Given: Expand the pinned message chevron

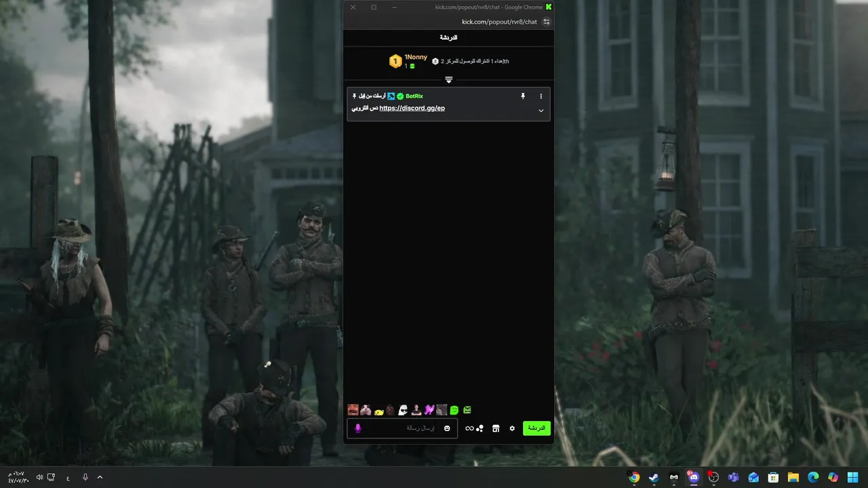Looking at the screenshot, I should [x=541, y=110].
